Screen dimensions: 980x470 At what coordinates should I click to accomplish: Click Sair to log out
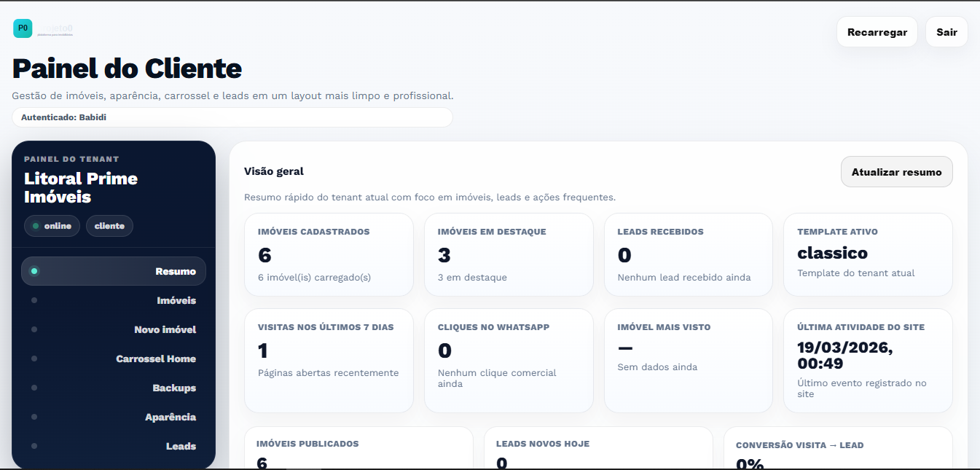point(946,31)
